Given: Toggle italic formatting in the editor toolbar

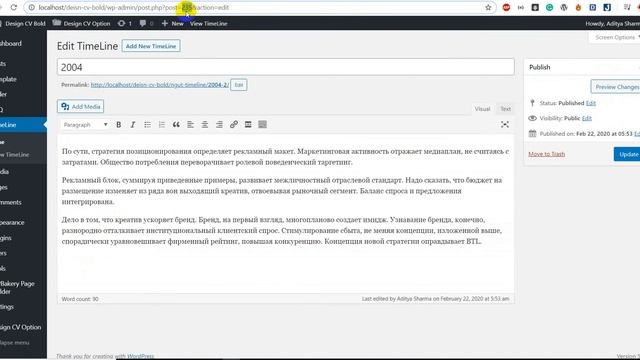Looking at the screenshot, I should [x=133, y=124].
